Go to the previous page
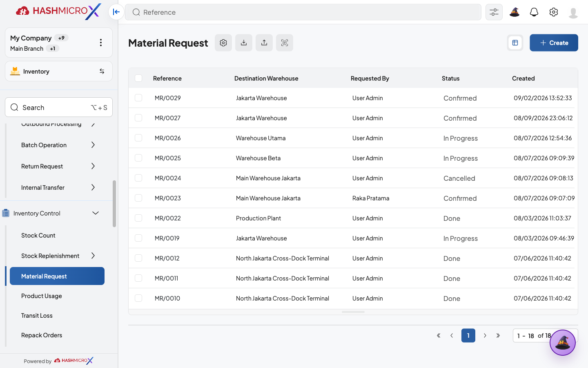 point(452,335)
